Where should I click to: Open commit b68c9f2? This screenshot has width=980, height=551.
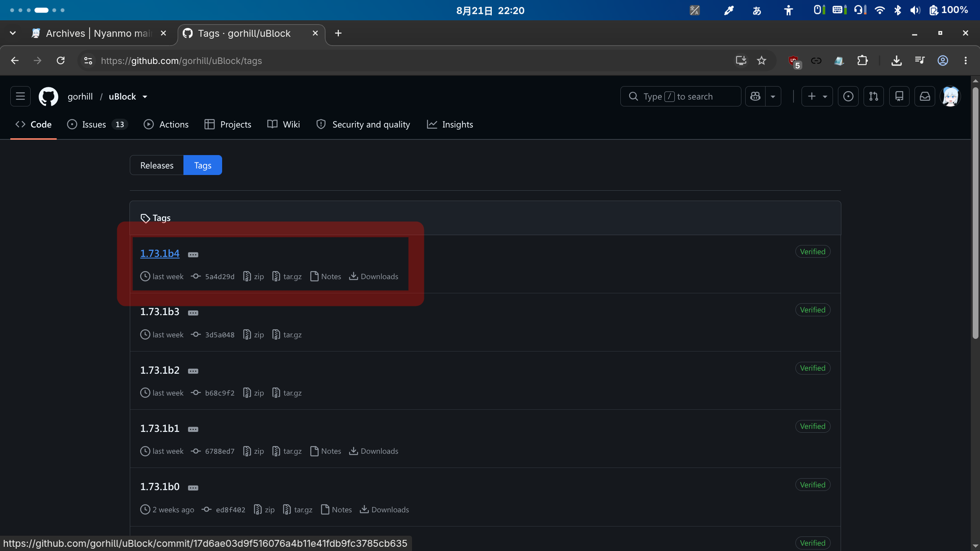pyautogui.click(x=213, y=393)
